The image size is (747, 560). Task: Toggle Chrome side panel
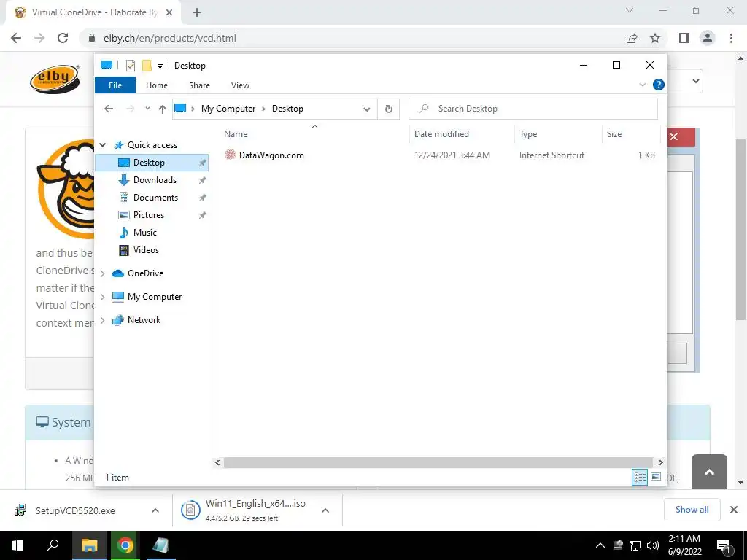pyautogui.click(x=684, y=38)
